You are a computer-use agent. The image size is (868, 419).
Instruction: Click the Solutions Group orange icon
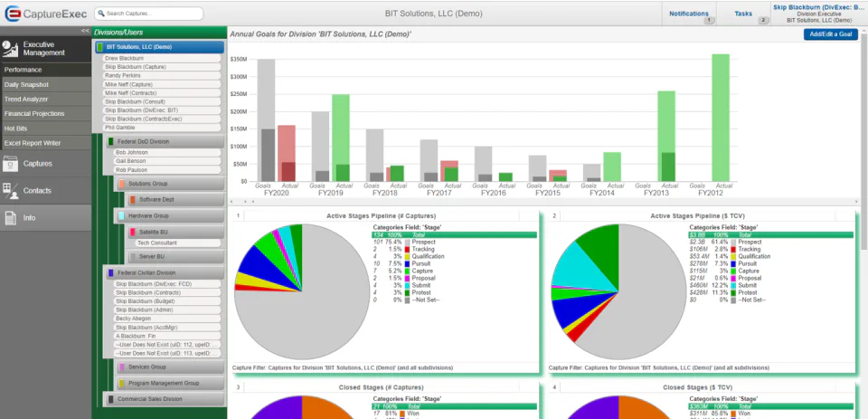[122, 184]
